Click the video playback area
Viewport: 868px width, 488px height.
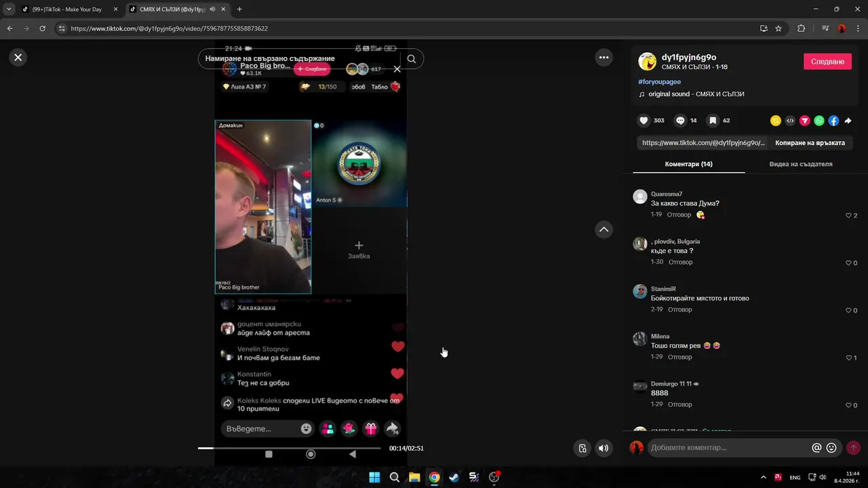coord(311,252)
